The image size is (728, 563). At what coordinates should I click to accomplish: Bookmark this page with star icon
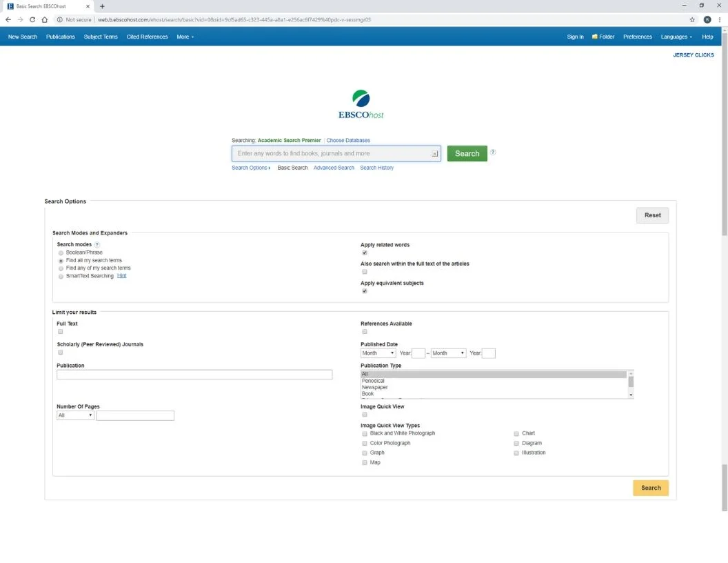pos(691,19)
